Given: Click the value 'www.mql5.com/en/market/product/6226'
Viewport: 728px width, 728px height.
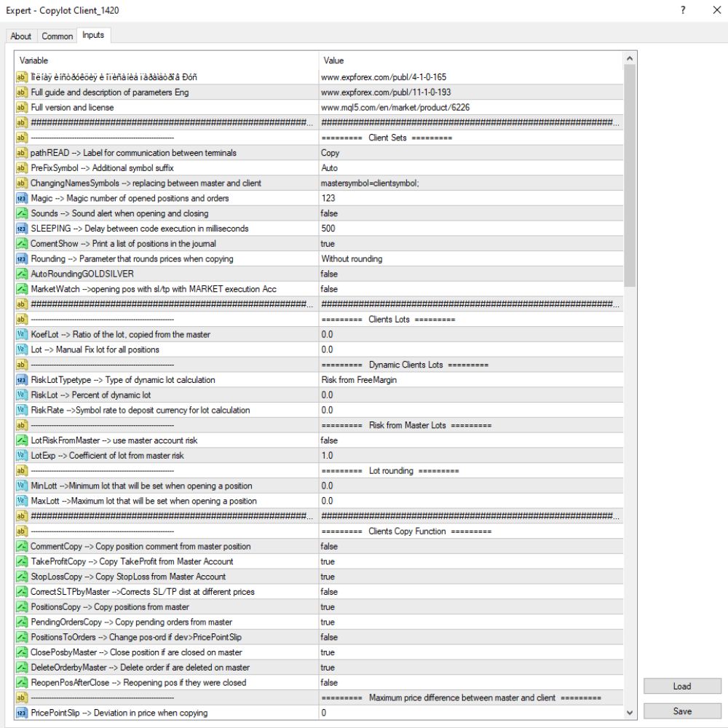Looking at the screenshot, I should pyautogui.click(x=395, y=107).
